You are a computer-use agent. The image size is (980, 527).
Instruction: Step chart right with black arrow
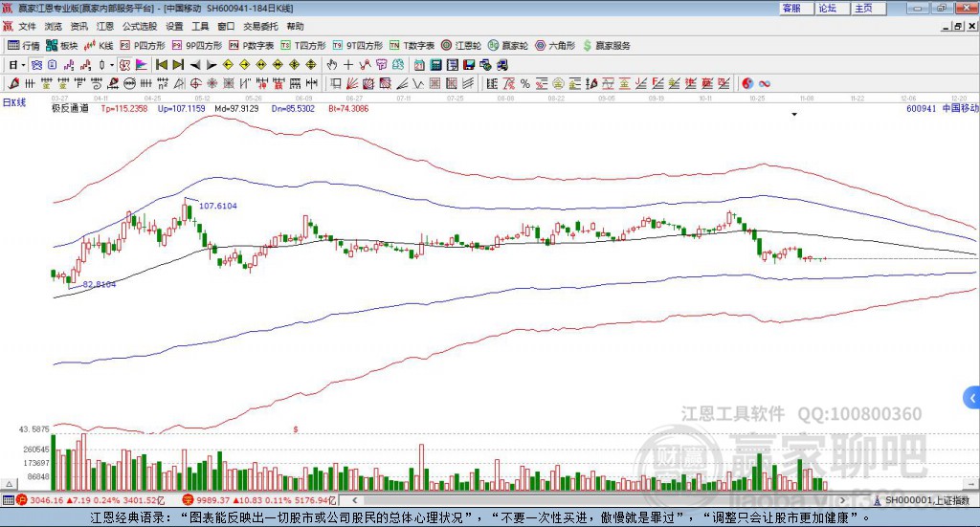pyautogui.click(x=212, y=65)
